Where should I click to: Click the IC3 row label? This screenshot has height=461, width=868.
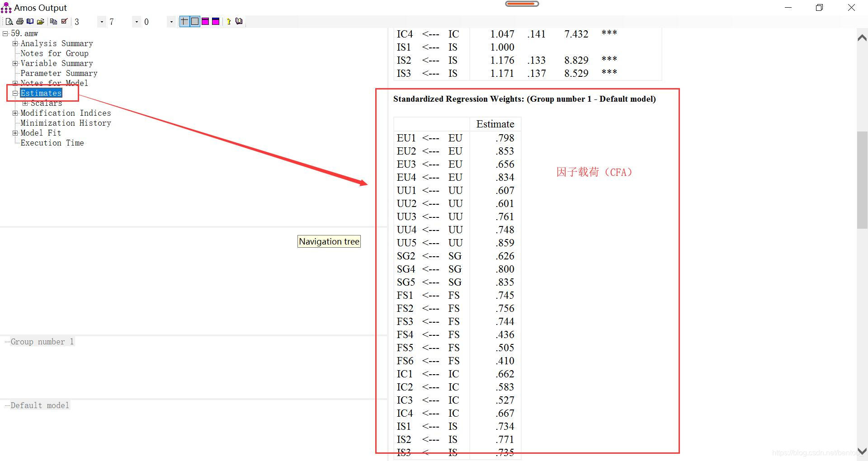tap(405, 400)
